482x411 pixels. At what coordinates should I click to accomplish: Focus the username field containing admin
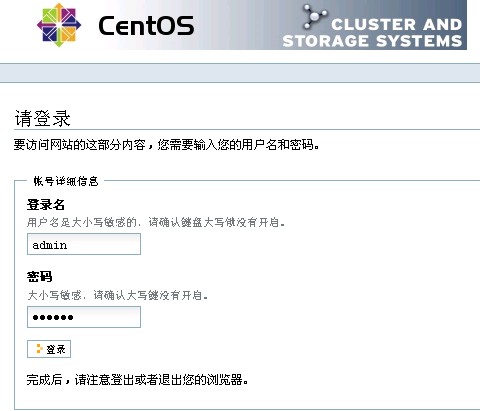coord(84,244)
